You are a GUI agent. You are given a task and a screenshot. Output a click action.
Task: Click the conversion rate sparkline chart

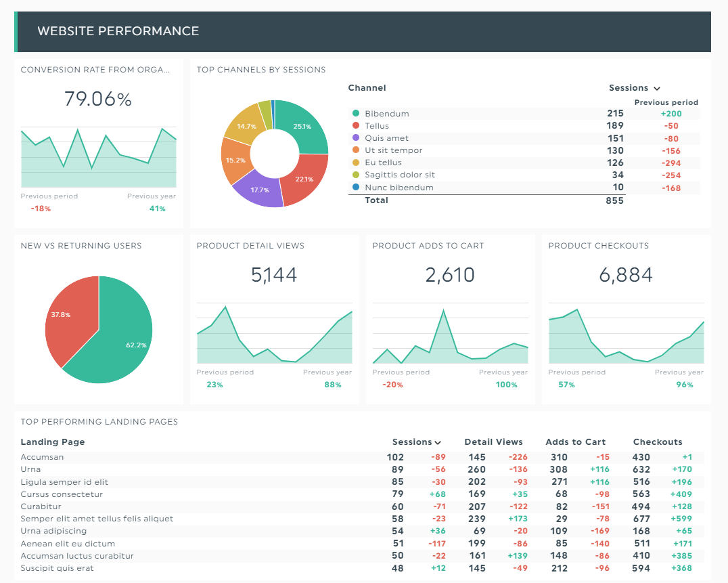coord(98,157)
